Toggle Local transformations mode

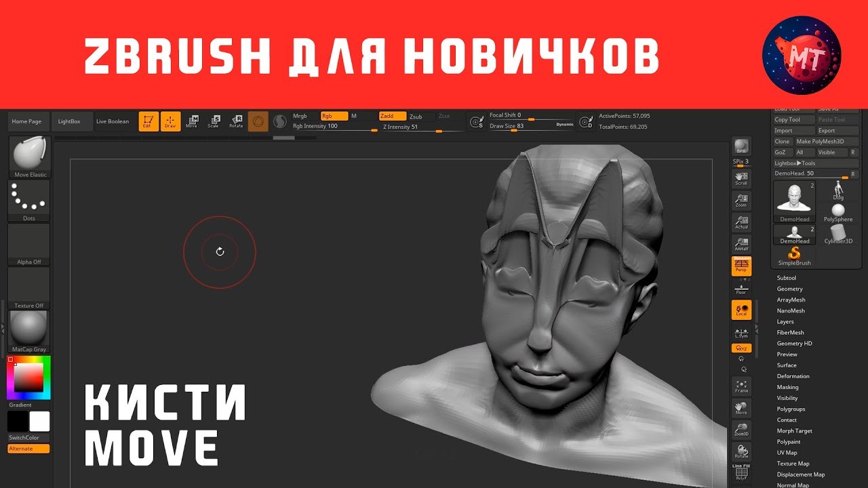point(741,310)
